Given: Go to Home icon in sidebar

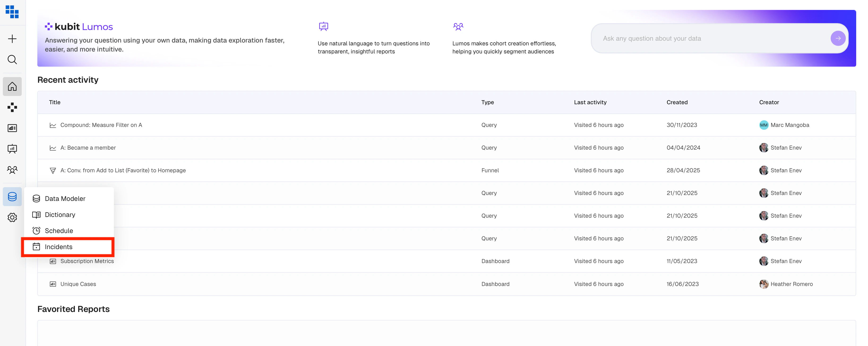Looking at the screenshot, I should click(12, 87).
